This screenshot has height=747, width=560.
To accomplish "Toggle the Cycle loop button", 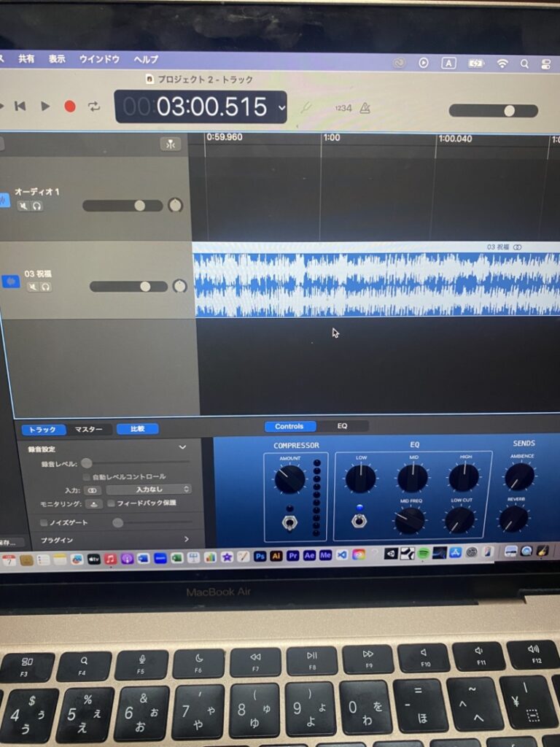I will point(94,107).
